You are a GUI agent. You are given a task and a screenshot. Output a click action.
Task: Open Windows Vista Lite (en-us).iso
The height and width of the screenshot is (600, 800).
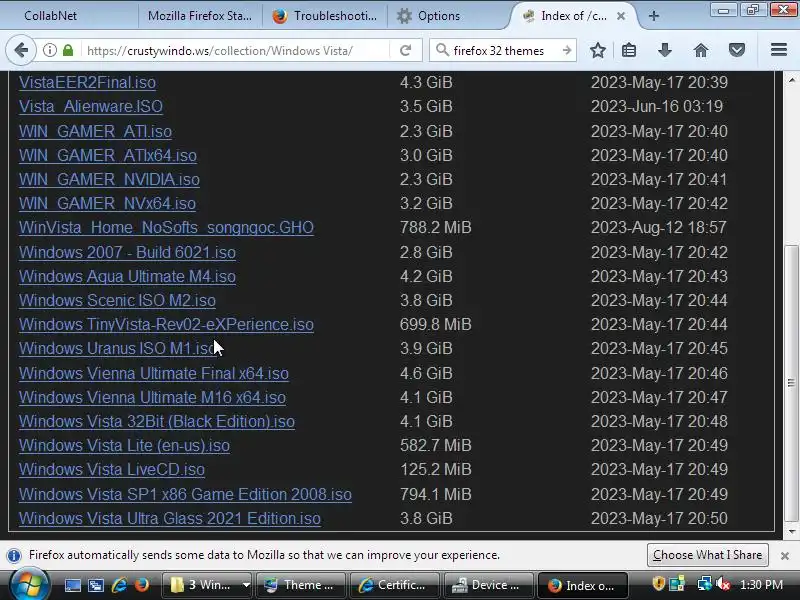click(124, 445)
